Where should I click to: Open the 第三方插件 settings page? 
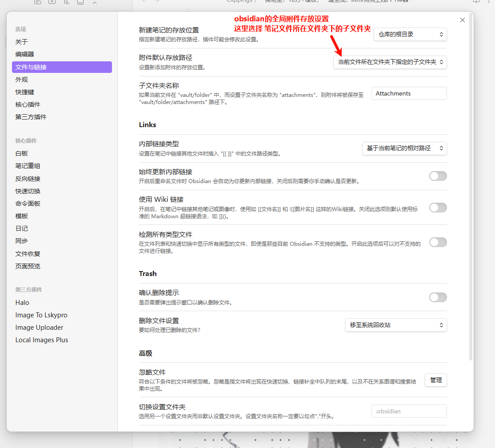point(31,117)
